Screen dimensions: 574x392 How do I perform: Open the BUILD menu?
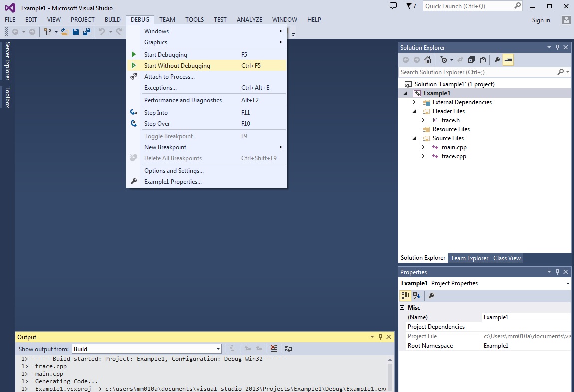[113, 20]
